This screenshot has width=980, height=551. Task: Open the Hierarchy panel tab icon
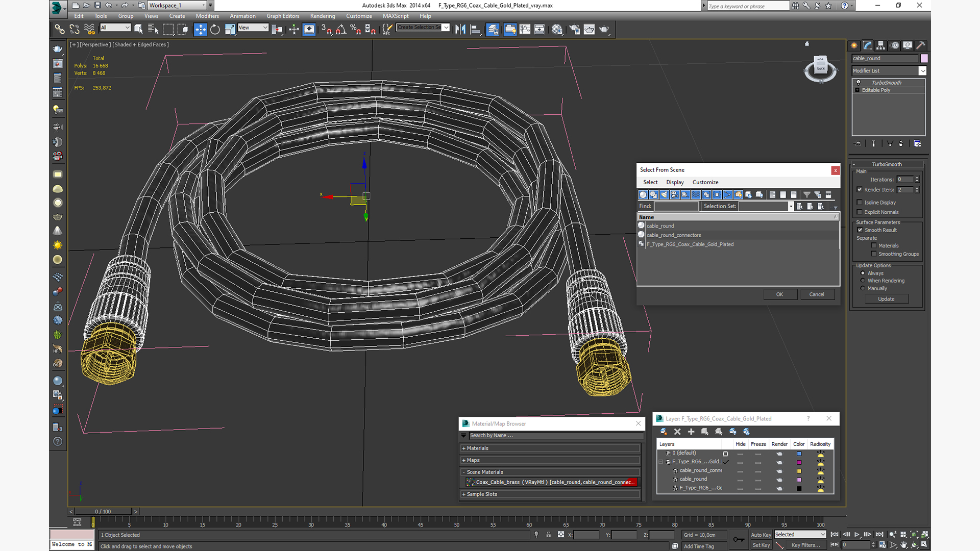(x=880, y=45)
